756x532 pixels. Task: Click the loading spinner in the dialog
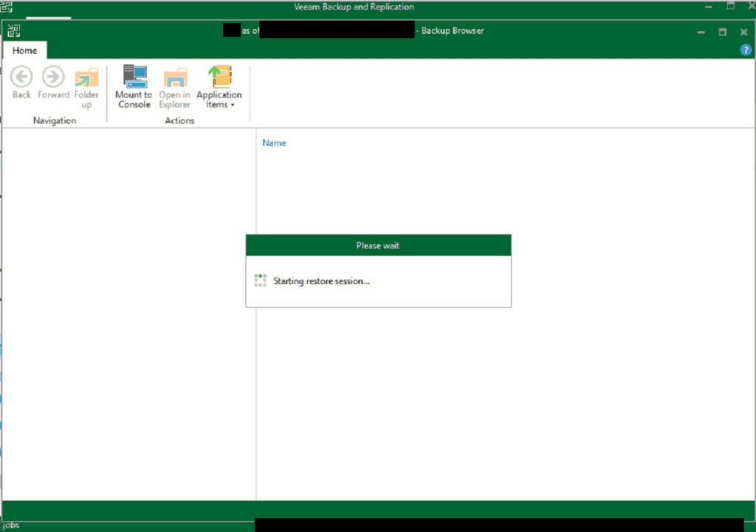point(260,280)
